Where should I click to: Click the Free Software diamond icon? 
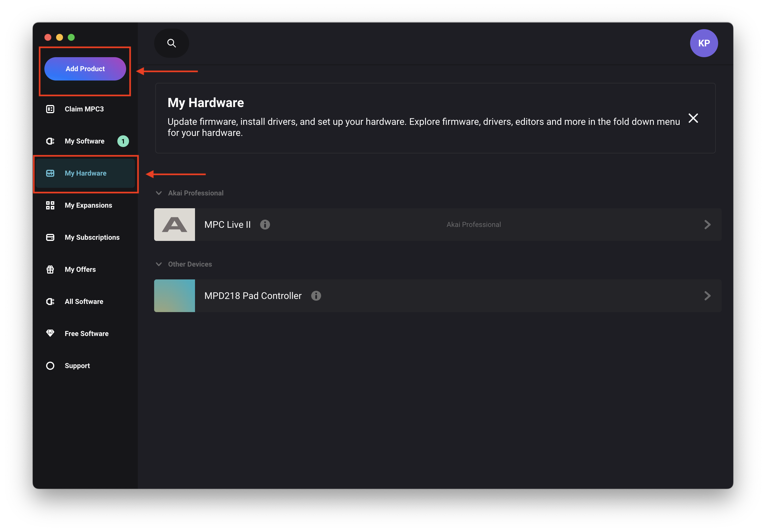coord(50,333)
